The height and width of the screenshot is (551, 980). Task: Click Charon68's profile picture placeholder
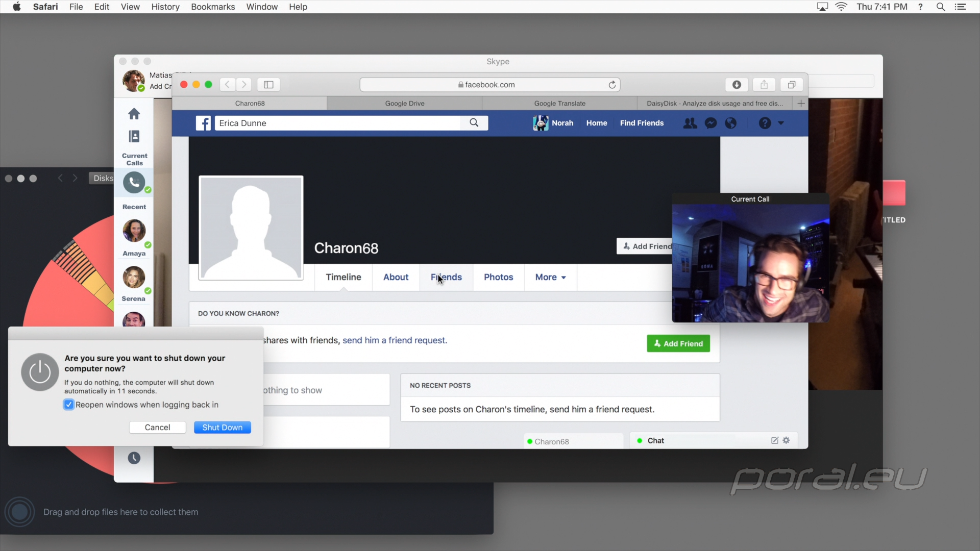[x=251, y=228]
